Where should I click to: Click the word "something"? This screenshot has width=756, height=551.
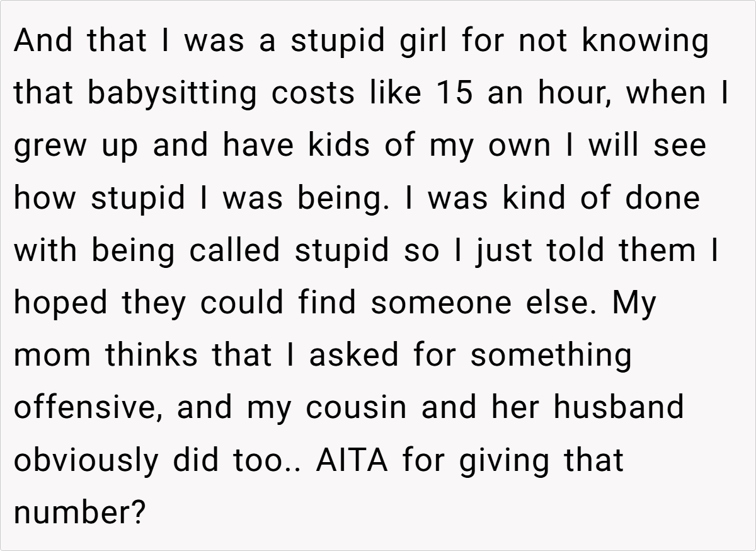(550, 355)
